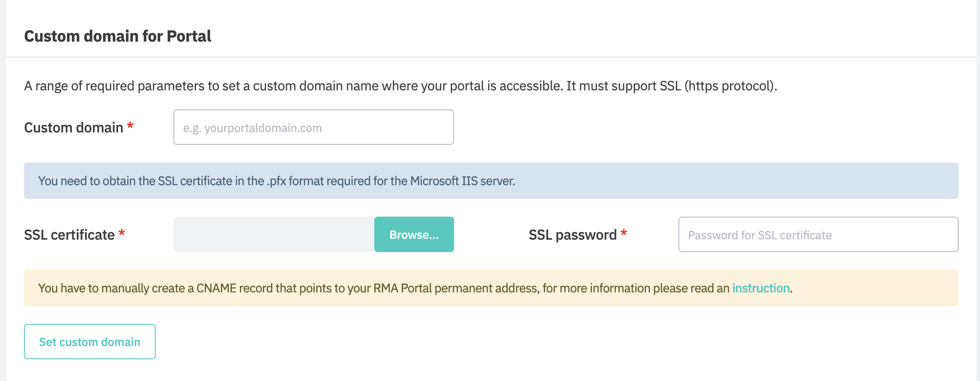
Task: Click the Custom domain text field
Action: (x=313, y=128)
